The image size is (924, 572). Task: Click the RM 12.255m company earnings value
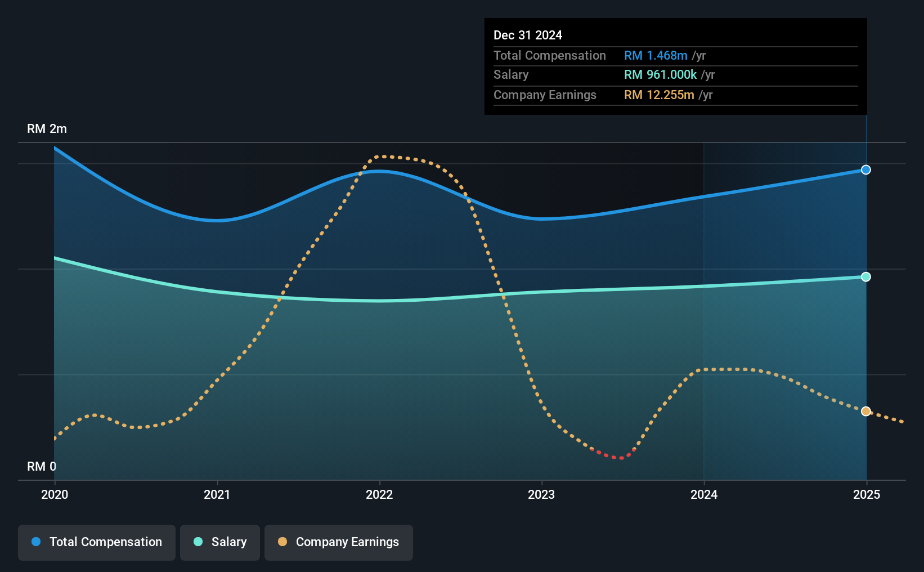click(659, 95)
